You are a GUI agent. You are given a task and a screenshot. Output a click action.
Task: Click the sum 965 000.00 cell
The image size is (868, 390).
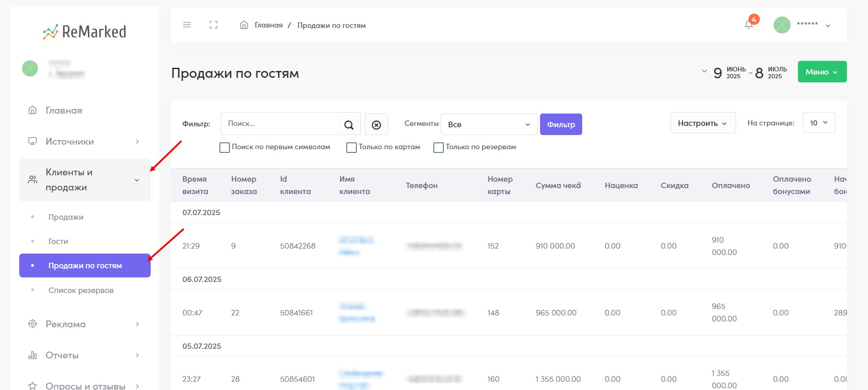pyautogui.click(x=556, y=313)
